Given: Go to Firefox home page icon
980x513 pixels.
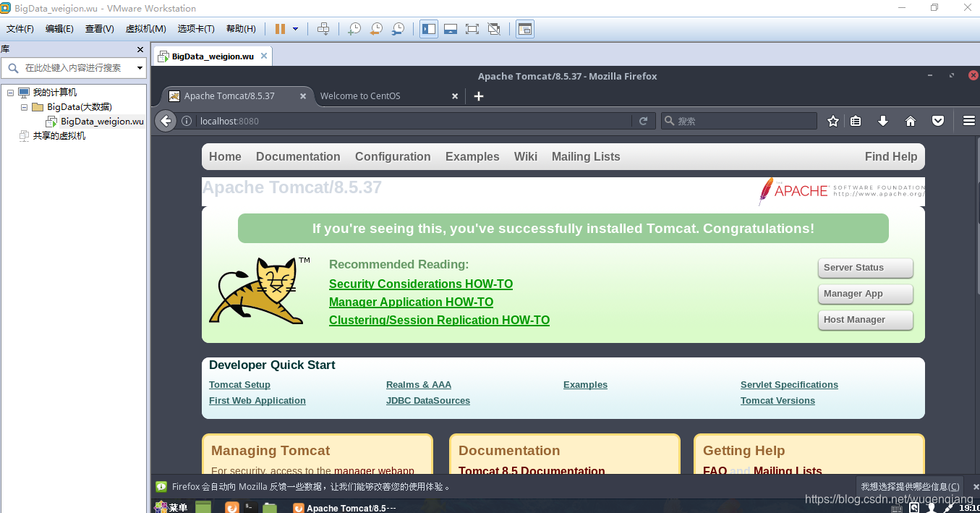Looking at the screenshot, I should pos(911,121).
